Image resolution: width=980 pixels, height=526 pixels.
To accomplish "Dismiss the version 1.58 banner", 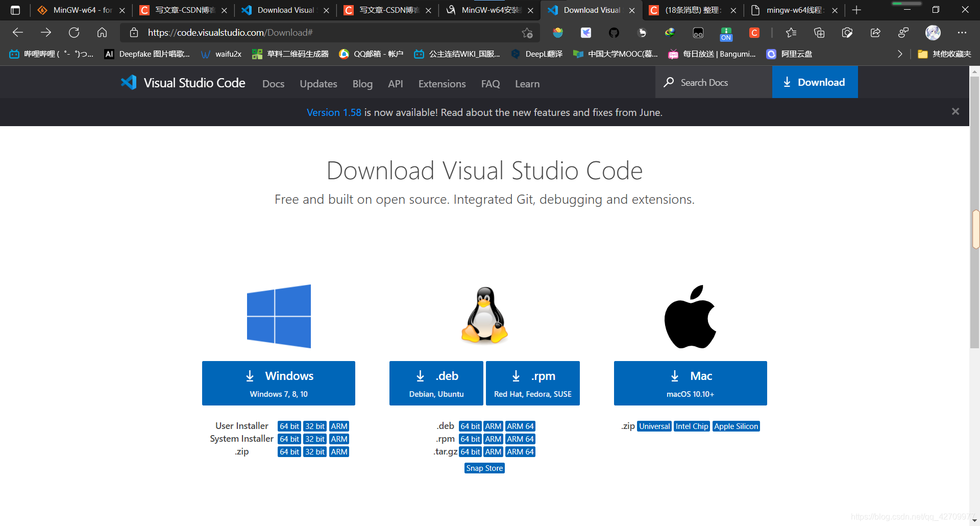I will tap(955, 111).
